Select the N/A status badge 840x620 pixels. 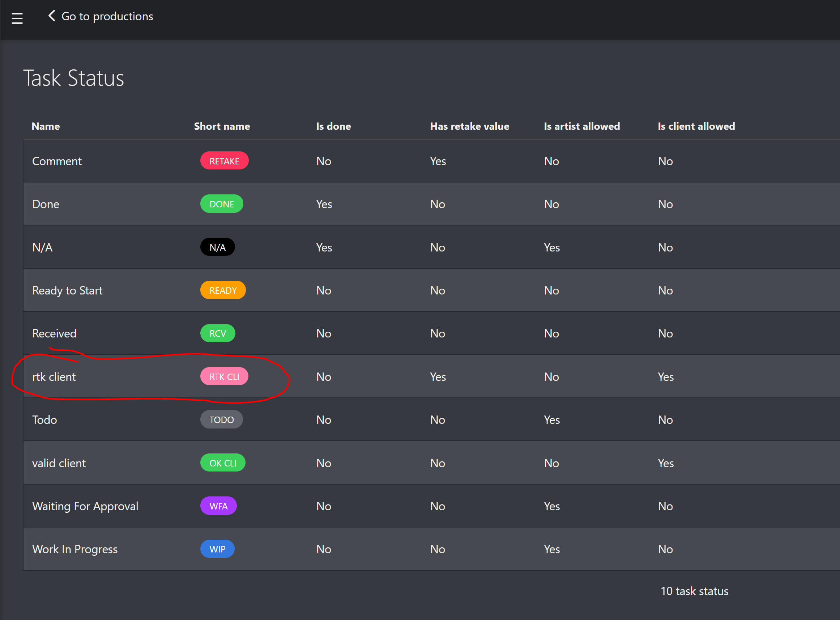217,246
